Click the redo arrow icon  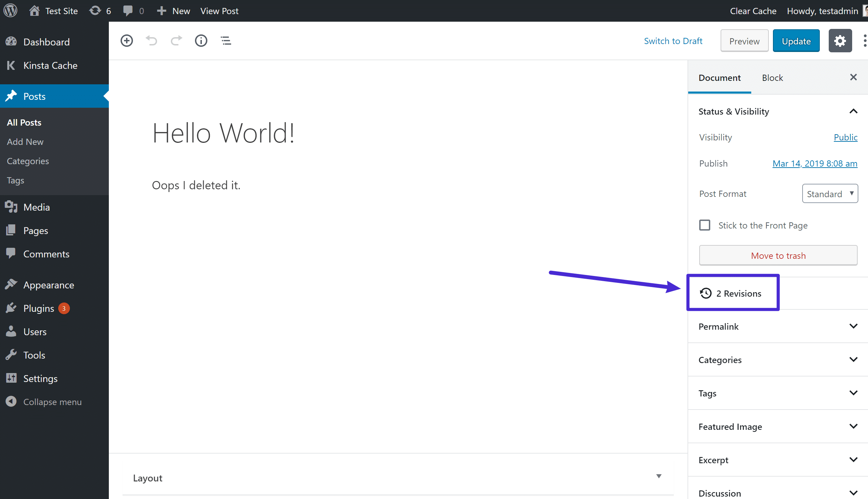point(176,41)
